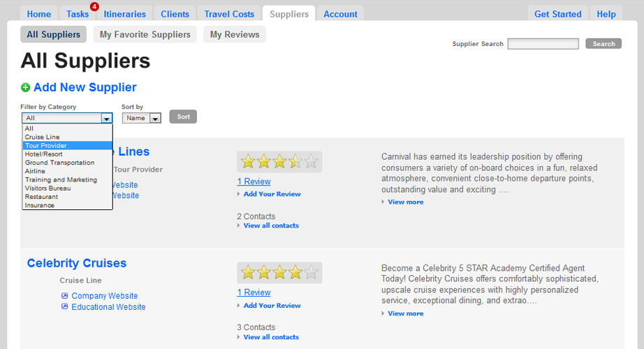The width and height of the screenshot is (644, 349).
Task: Click into the Supplier Search field
Action: pyautogui.click(x=543, y=43)
